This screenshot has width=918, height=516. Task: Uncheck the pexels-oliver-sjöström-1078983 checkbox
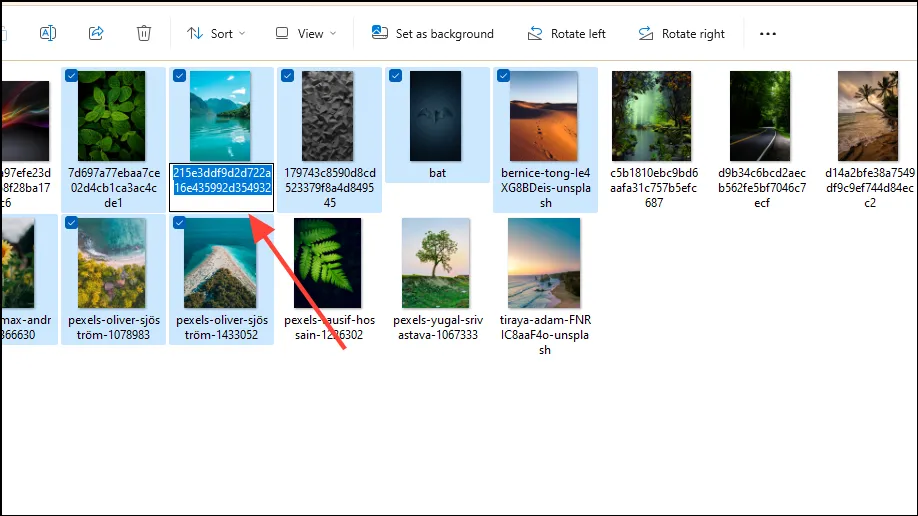click(x=71, y=223)
